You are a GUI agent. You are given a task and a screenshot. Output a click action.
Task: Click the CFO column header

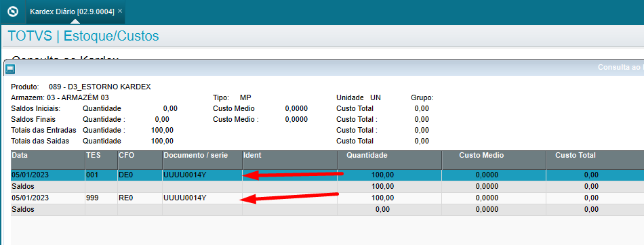click(x=140, y=160)
